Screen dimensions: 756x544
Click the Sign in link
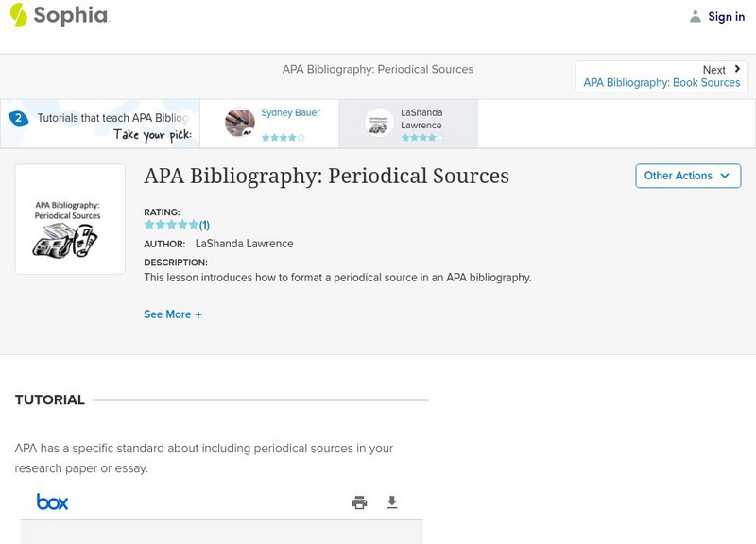point(726,17)
